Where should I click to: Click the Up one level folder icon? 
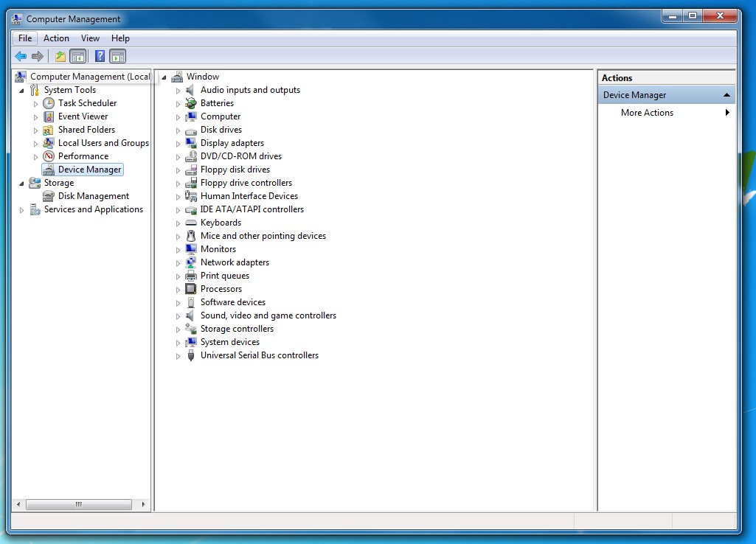point(60,57)
